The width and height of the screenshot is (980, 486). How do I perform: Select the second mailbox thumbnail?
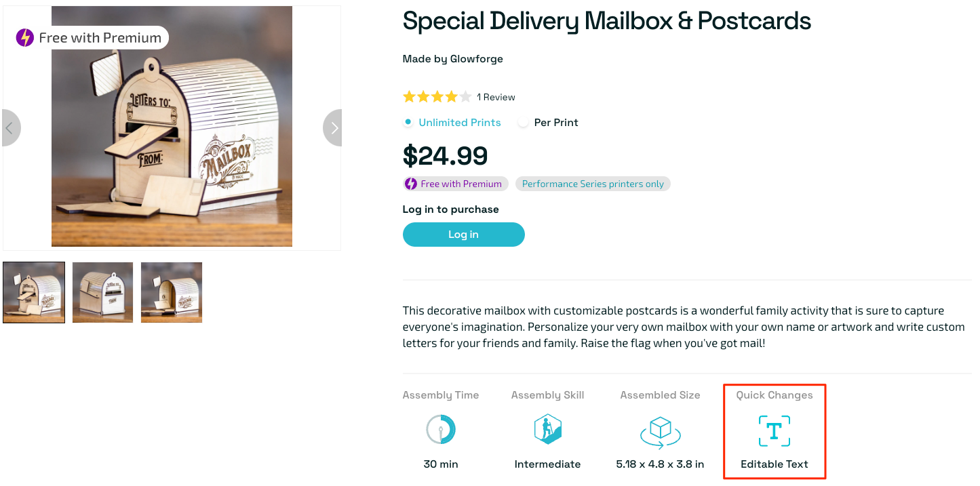tap(102, 292)
